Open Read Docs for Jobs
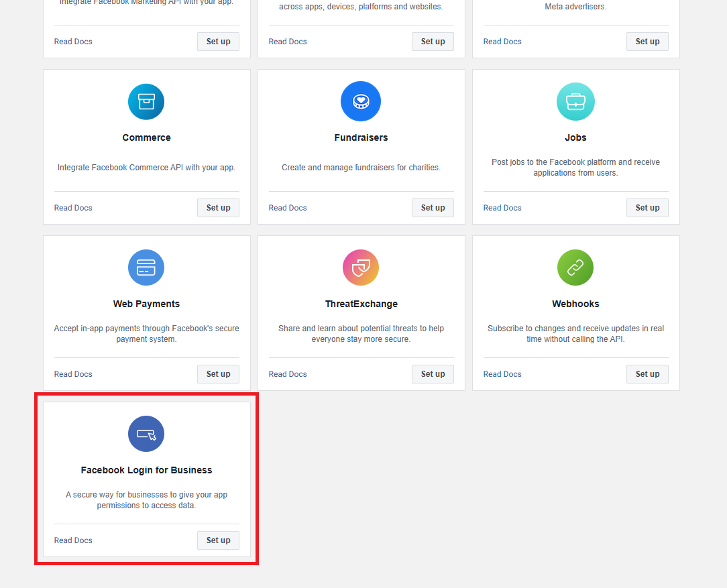 [502, 208]
